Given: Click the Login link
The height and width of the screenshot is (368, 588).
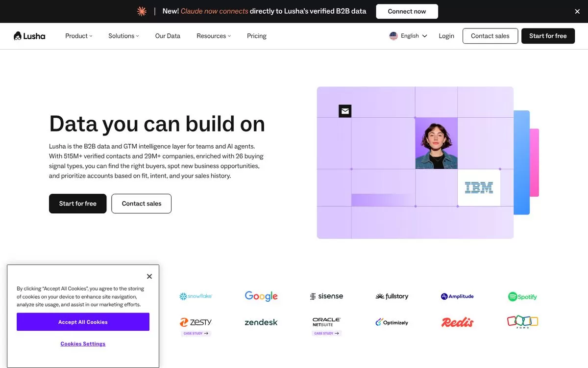Looking at the screenshot, I should pyautogui.click(x=446, y=36).
